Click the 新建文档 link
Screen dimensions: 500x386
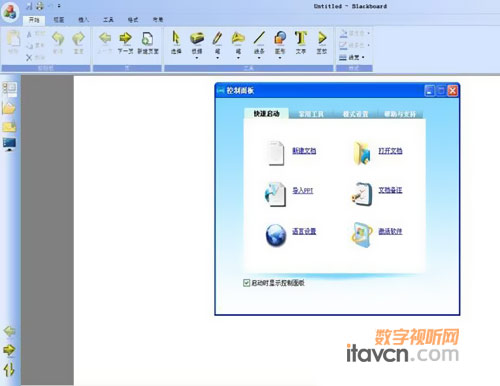tap(304, 151)
